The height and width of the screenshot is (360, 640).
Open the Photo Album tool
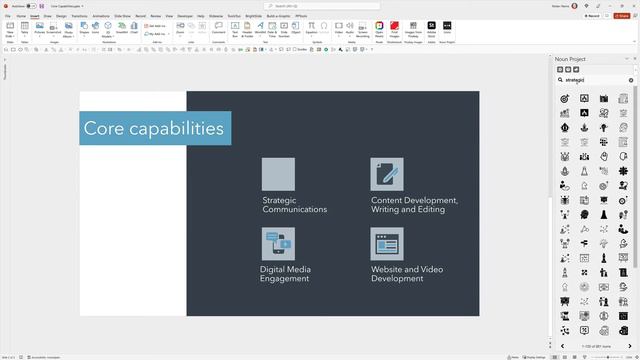pos(69,29)
